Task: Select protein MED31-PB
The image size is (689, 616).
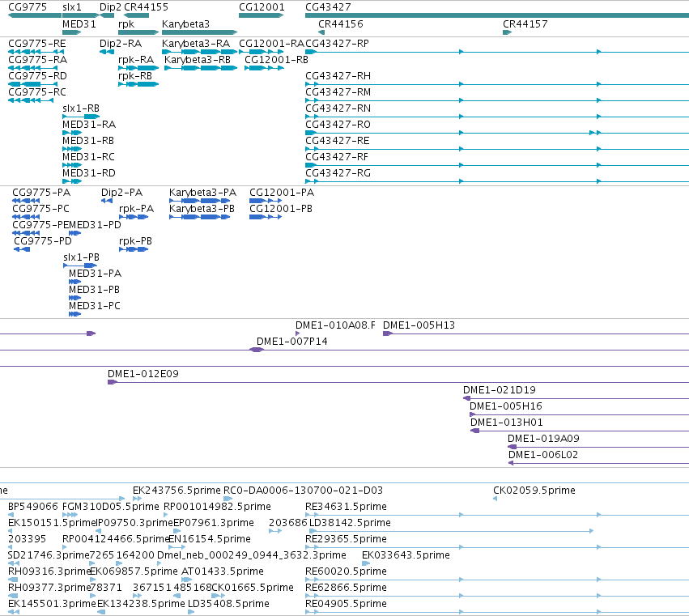Action: [x=95, y=290]
